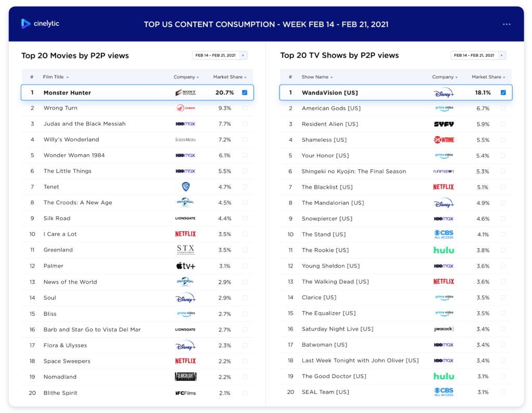
Task: Select the Flora & Ulysses title
Action: [65, 345]
